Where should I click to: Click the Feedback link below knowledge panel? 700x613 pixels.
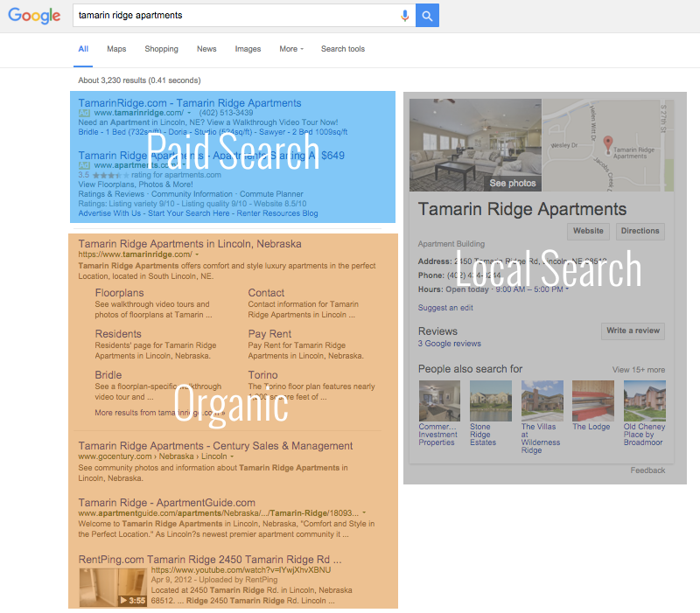(647, 470)
